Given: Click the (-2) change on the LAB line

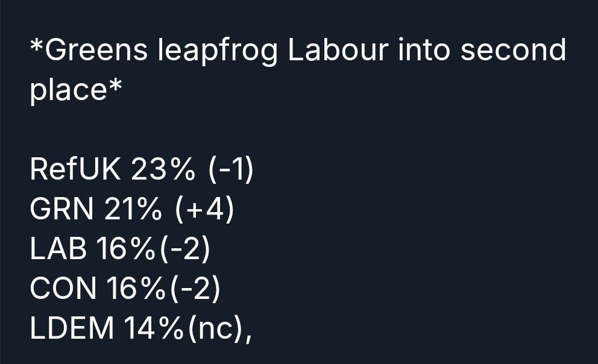Looking at the screenshot, I should [x=183, y=250].
